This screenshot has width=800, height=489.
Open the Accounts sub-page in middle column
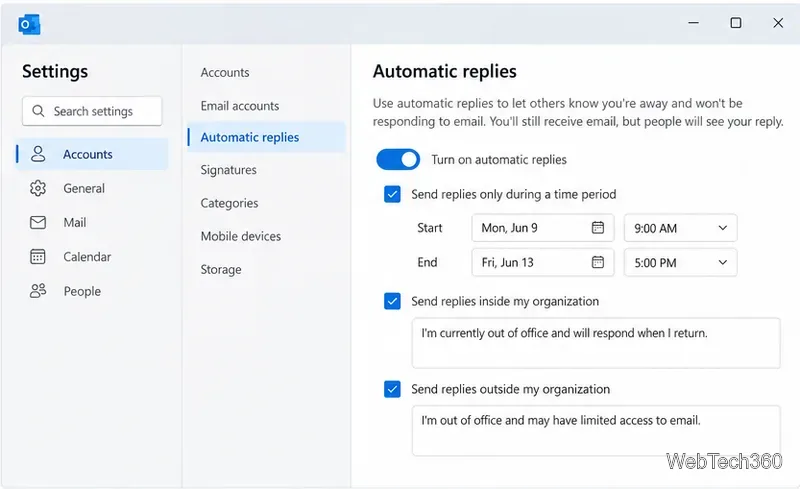click(225, 72)
